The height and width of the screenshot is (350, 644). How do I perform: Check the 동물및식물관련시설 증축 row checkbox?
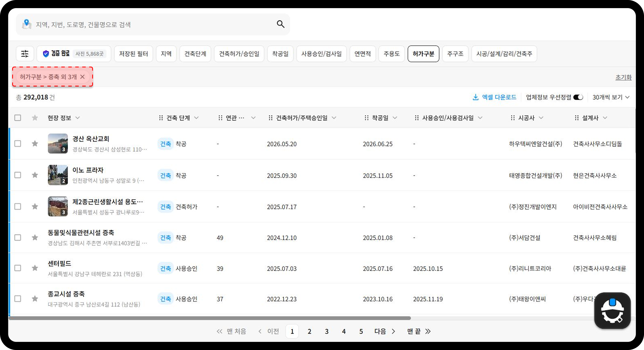pos(17,238)
